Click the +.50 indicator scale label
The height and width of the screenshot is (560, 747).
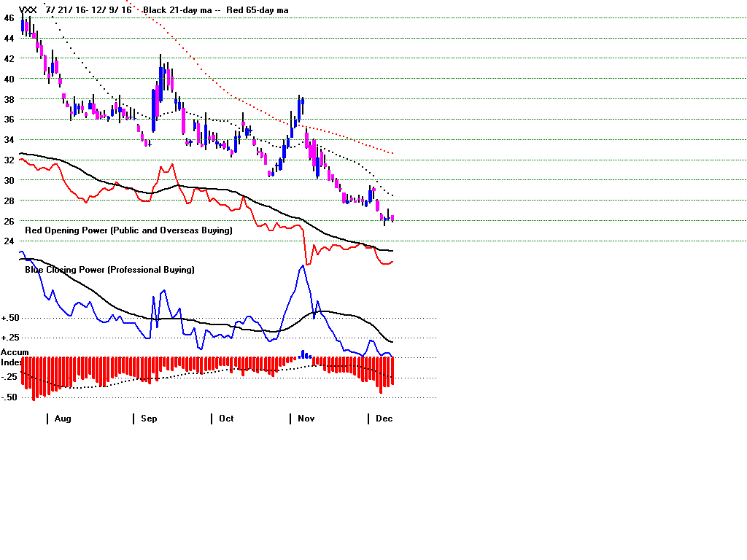[10, 318]
